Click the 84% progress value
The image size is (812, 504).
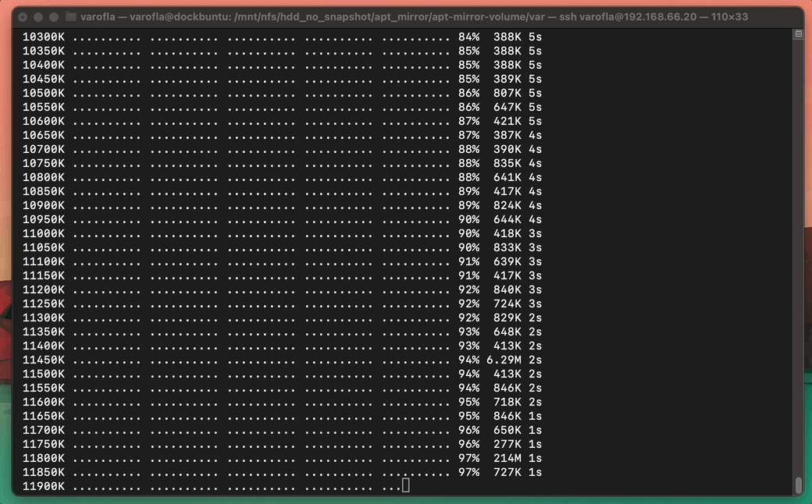[x=468, y=37]
